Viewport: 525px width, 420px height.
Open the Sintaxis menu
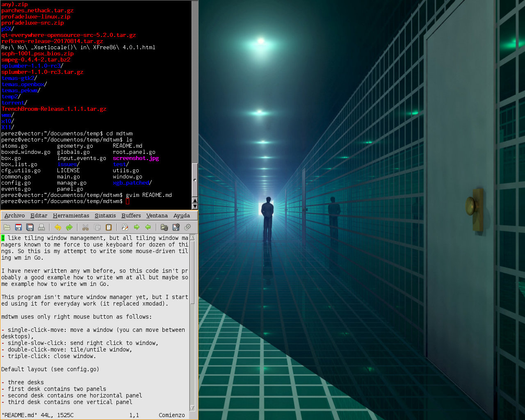click(105, 216)
